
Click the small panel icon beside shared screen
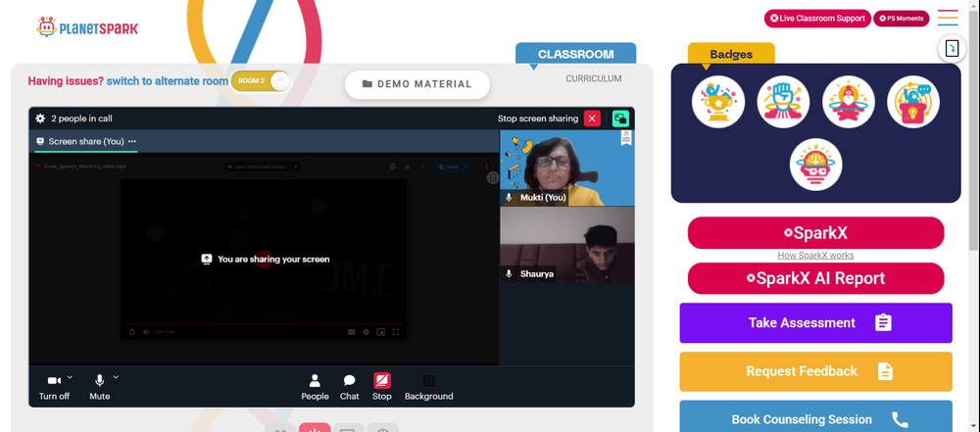tap(493, 178)
